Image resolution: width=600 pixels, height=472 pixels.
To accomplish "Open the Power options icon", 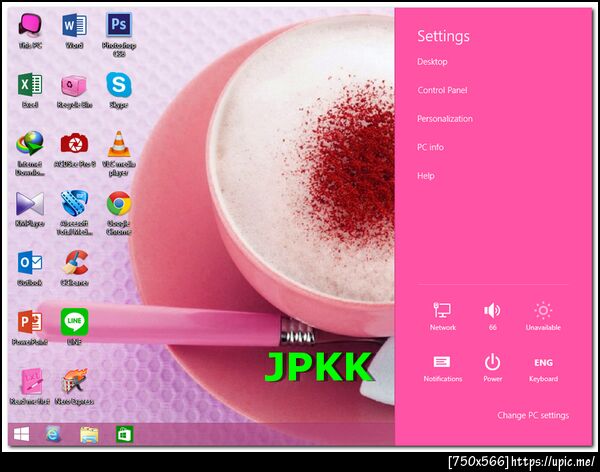I will [492, 368].
